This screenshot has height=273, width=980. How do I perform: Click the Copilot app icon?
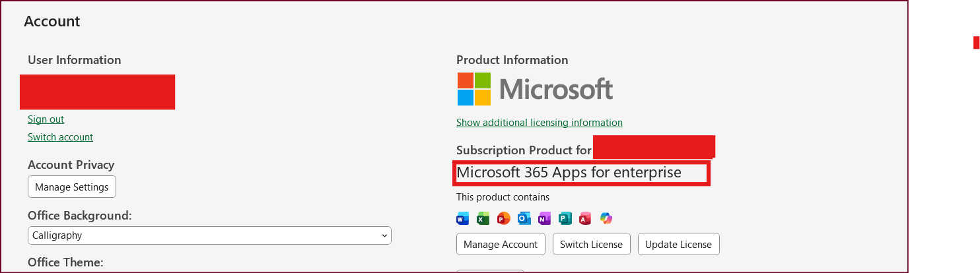click(606, 218)
